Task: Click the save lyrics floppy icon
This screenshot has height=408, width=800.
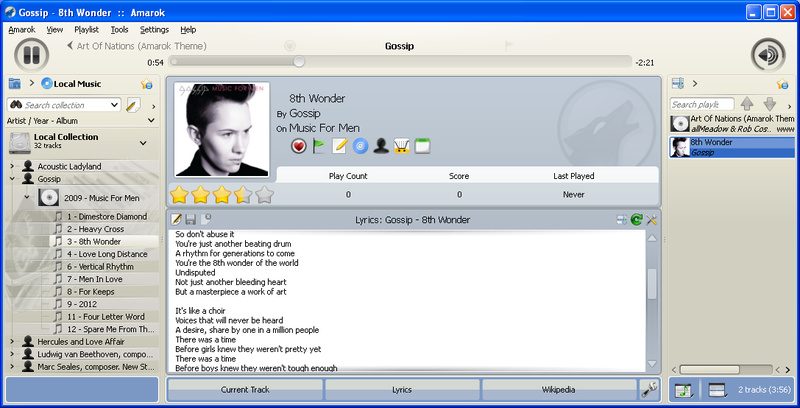Action: (191, 219)
